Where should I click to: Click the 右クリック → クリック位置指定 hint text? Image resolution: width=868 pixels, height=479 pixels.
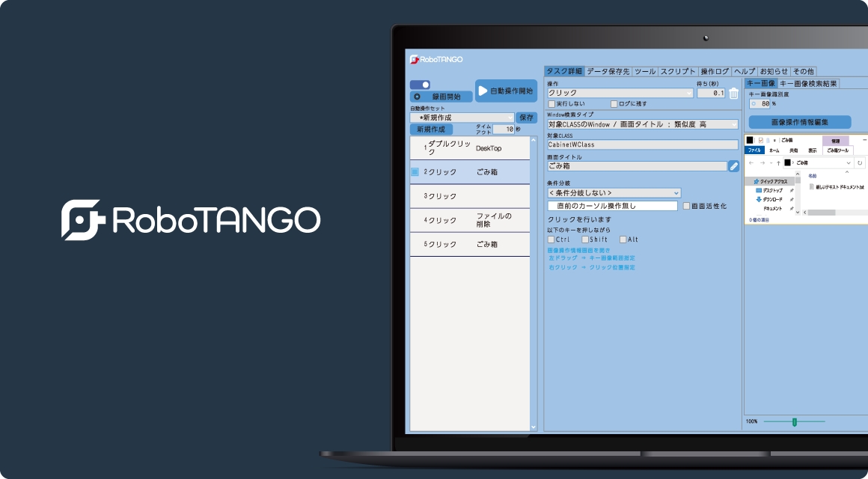pos(592,267)
